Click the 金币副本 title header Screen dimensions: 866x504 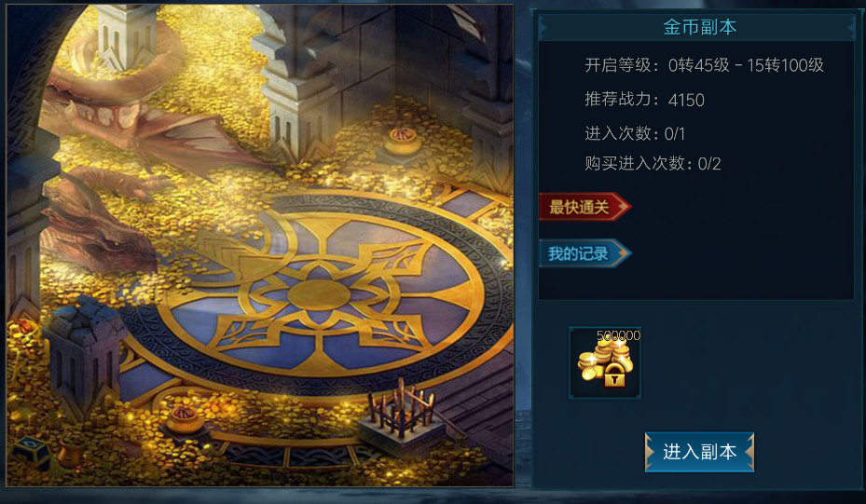(699, 27)
